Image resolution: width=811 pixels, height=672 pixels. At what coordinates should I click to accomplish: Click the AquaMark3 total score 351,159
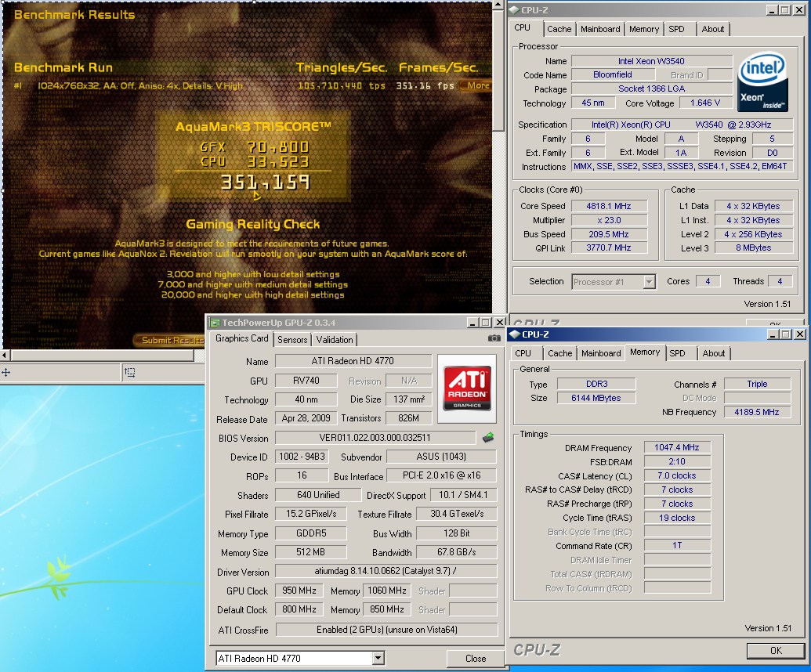[x=266, y=182]
